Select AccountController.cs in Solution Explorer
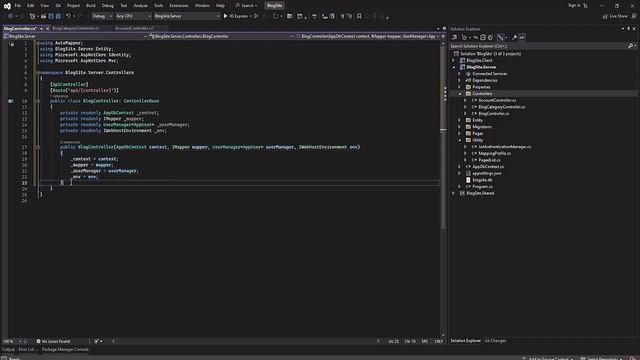 tap(497, 100)
